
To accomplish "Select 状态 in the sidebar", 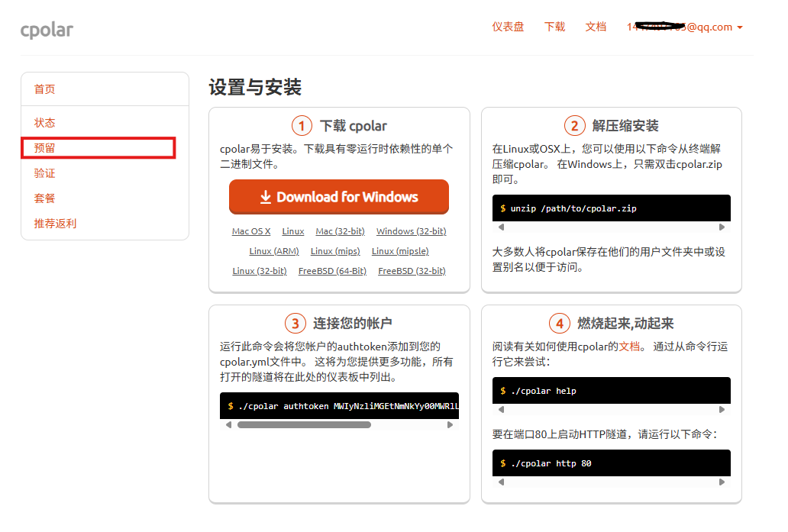I will tap(45, 123).
